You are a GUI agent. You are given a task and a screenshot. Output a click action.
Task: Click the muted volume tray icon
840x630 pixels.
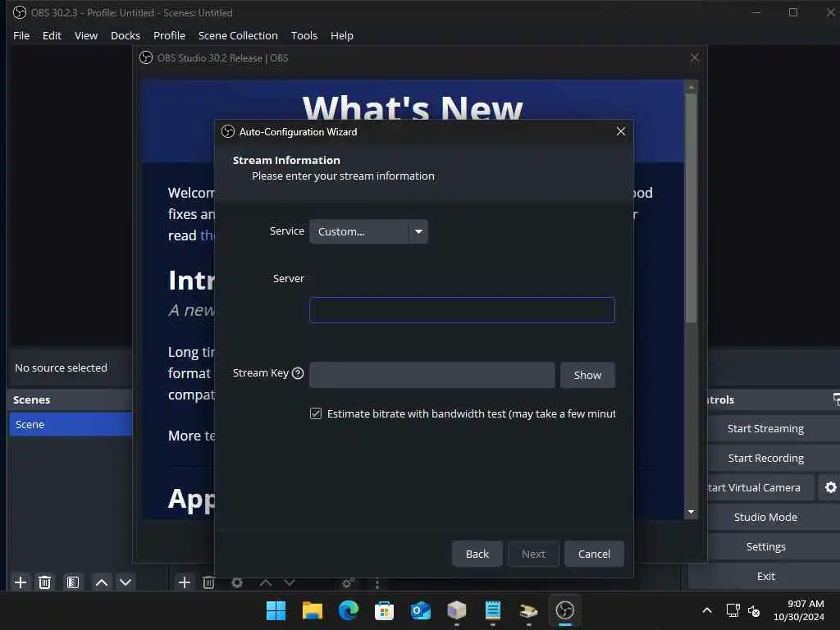(754, 610)
